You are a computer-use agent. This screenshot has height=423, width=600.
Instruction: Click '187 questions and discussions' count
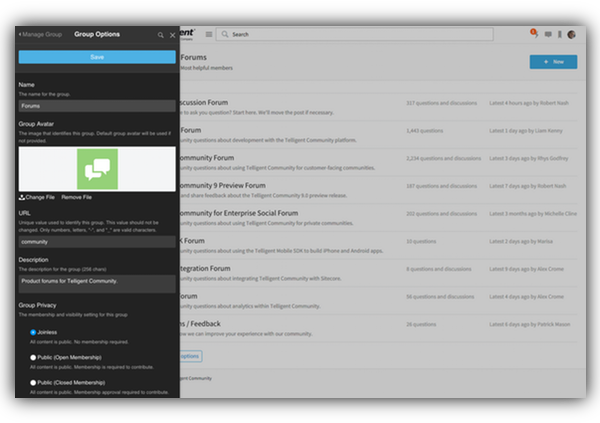442,186
